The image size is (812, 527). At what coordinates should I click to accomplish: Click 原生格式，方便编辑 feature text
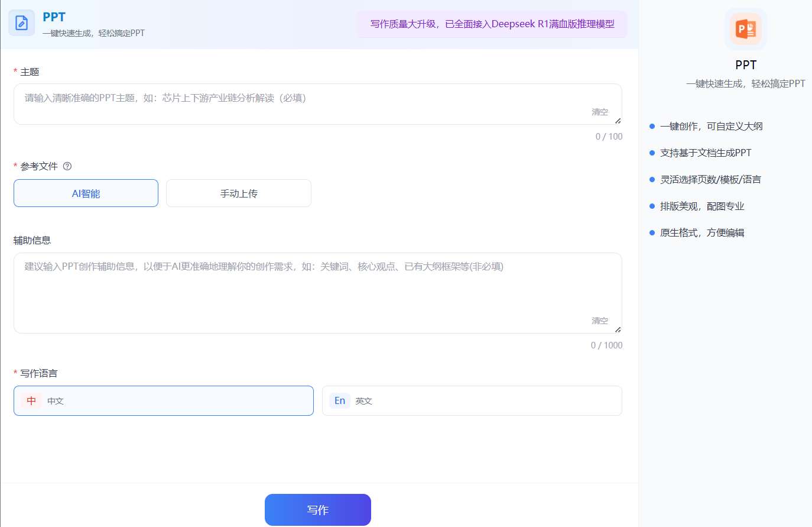tap(702, 232)
